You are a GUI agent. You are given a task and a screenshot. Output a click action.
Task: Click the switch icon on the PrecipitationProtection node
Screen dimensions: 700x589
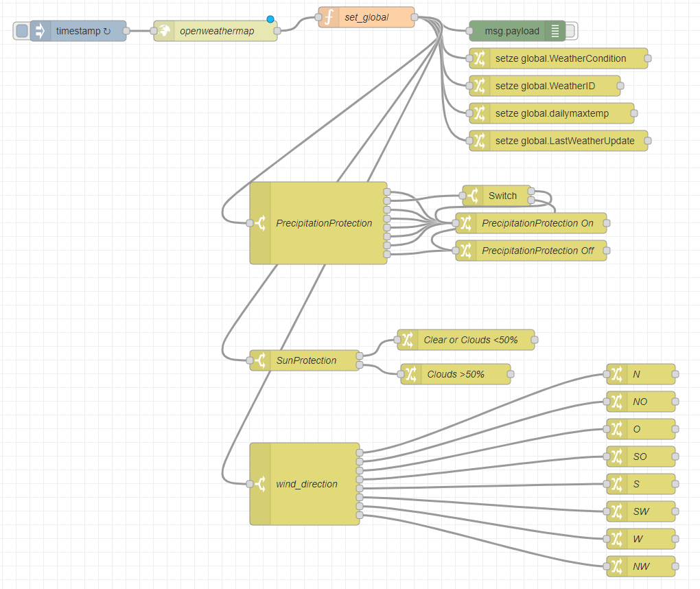point(261,223)
